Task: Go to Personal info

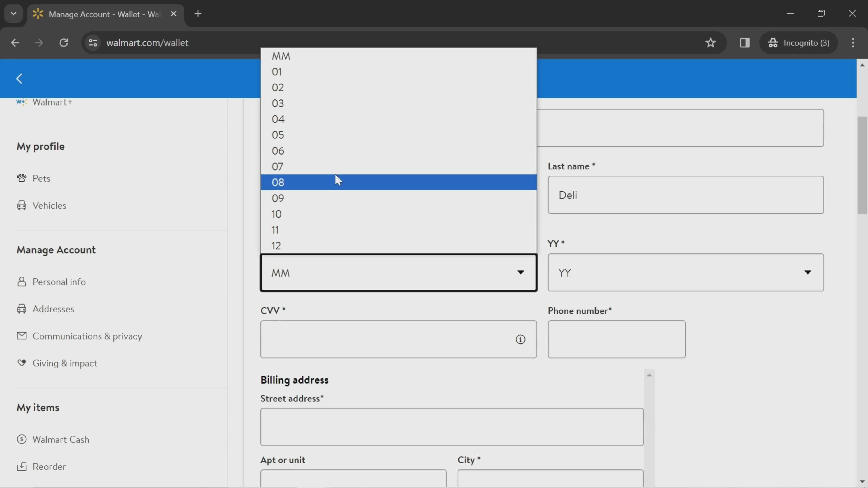Action: 59,282
